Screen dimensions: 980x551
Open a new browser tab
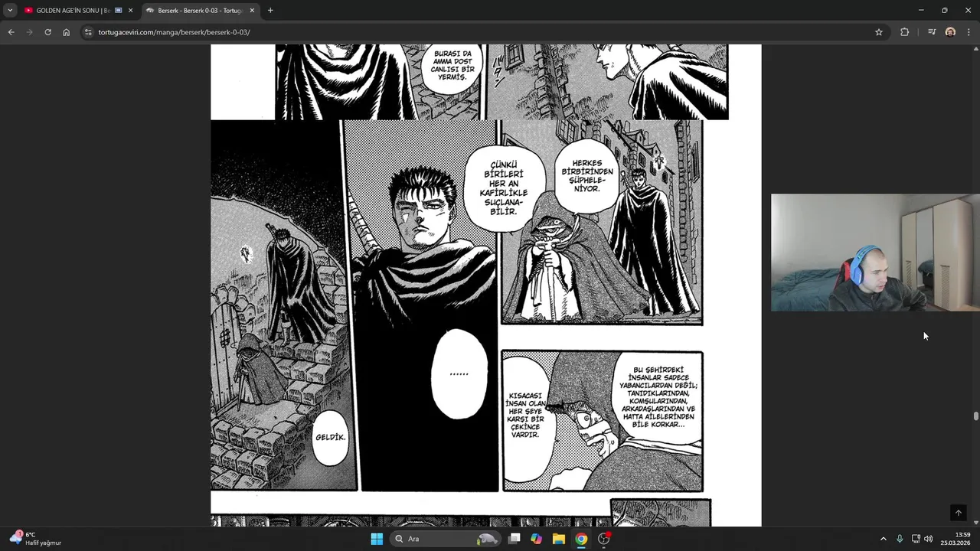click(x=270, y=11)
